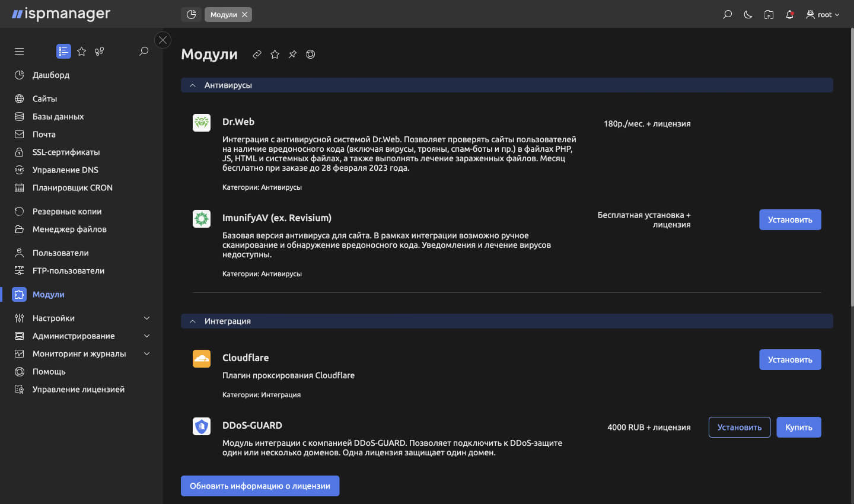
Task: Open the root account dropdown
Action: click(x=823, y=14)
